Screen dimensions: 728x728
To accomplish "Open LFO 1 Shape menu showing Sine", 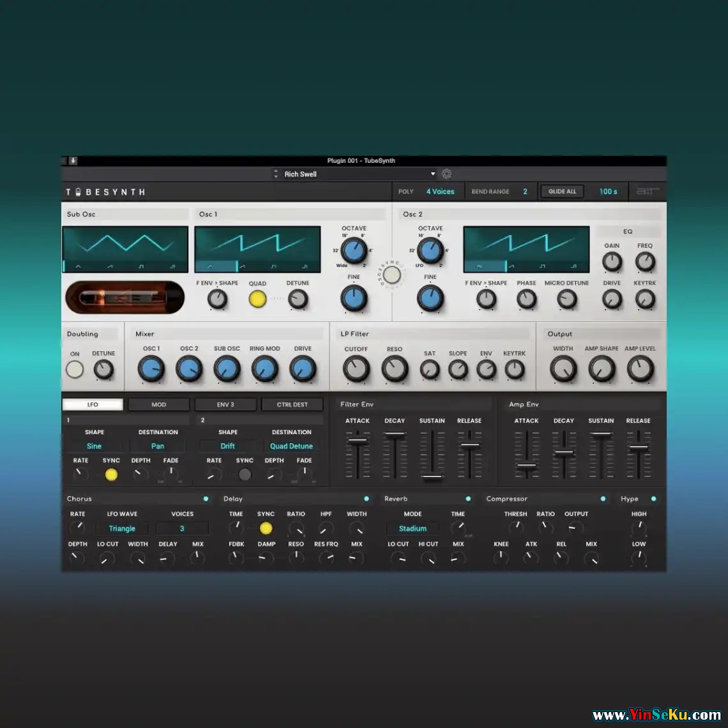I will [x=95, y=446].
